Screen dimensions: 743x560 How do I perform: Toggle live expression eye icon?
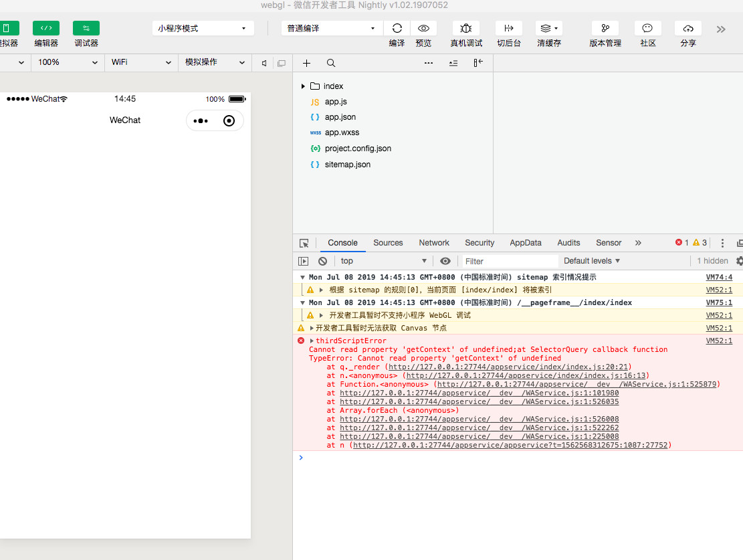445,261
